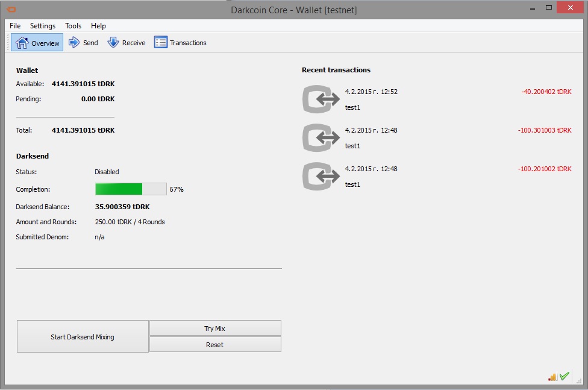Click the Darksend completion progress bar
This screenshot has width=588, height=390.
pos(131,189)
